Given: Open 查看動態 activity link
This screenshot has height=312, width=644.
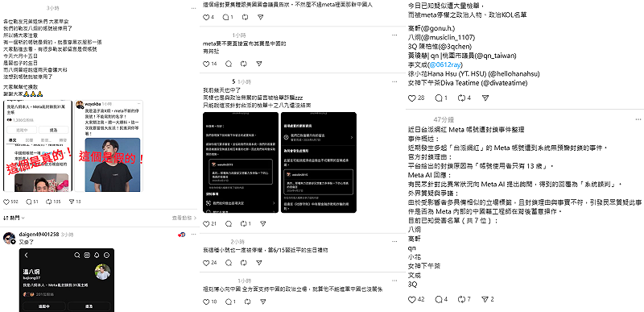Looking at the screenshot, I should [x=184, y=218].
